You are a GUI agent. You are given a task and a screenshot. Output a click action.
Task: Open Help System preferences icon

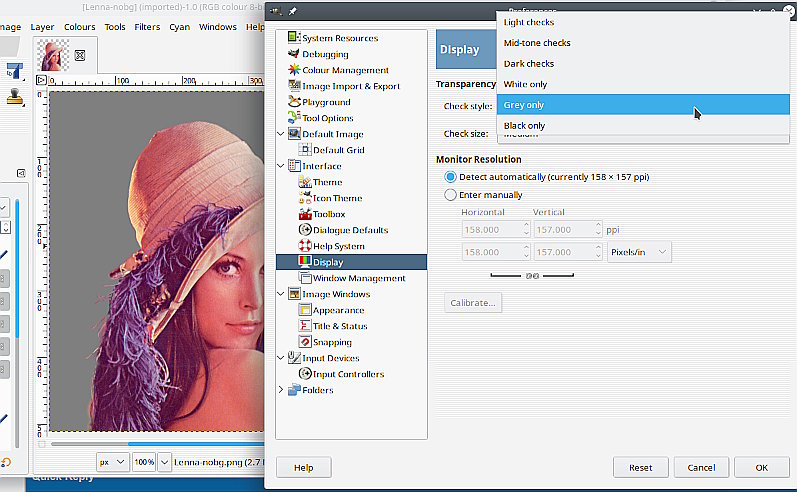click(x=304, y=245)
